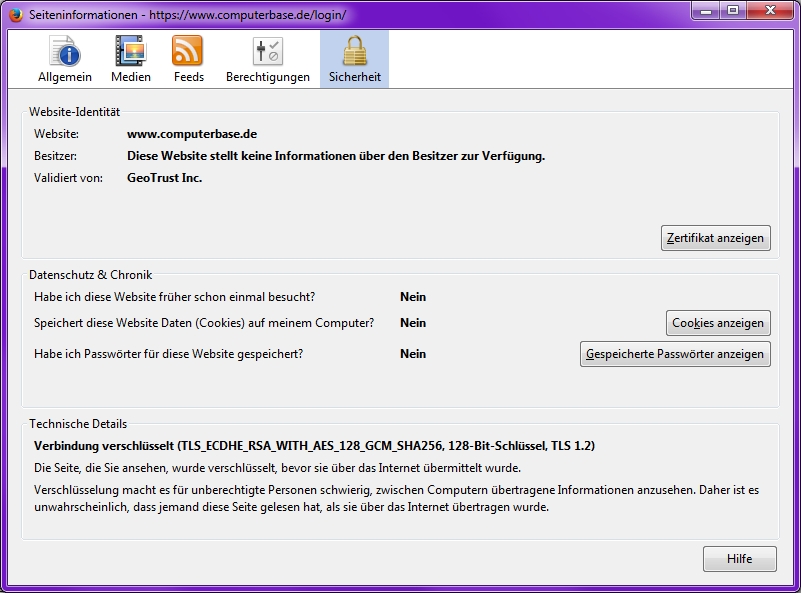The width and height of the screenshot is (801, 593).
Task: Select the Sicherheit padlock tab
Action: (x=355, y=59)
